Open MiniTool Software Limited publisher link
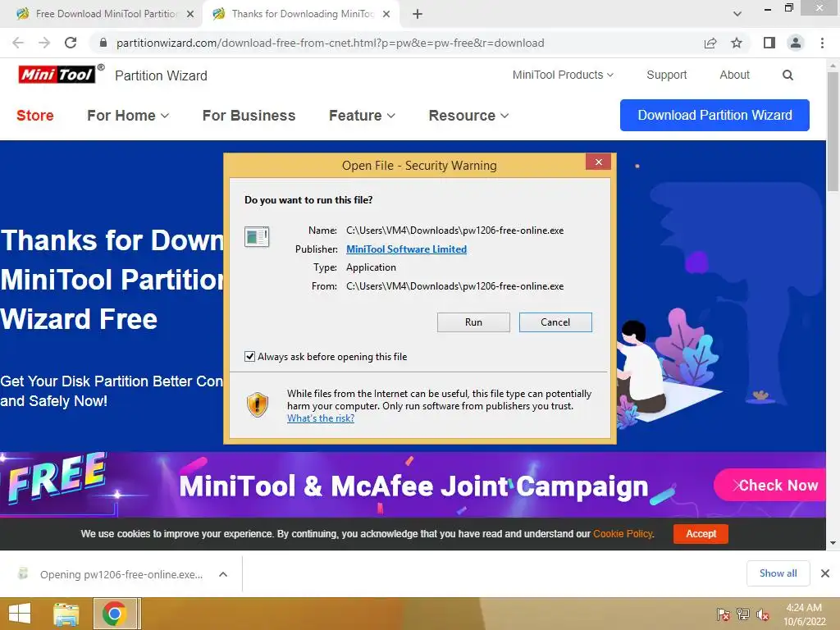This screenshot has height=630, width=840. tap(406, 249)
